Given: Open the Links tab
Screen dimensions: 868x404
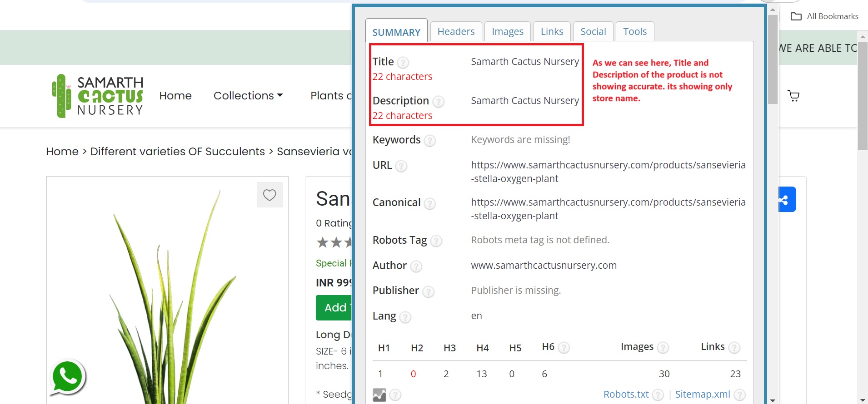Looking at the screenshot, I should click(552, 31).
